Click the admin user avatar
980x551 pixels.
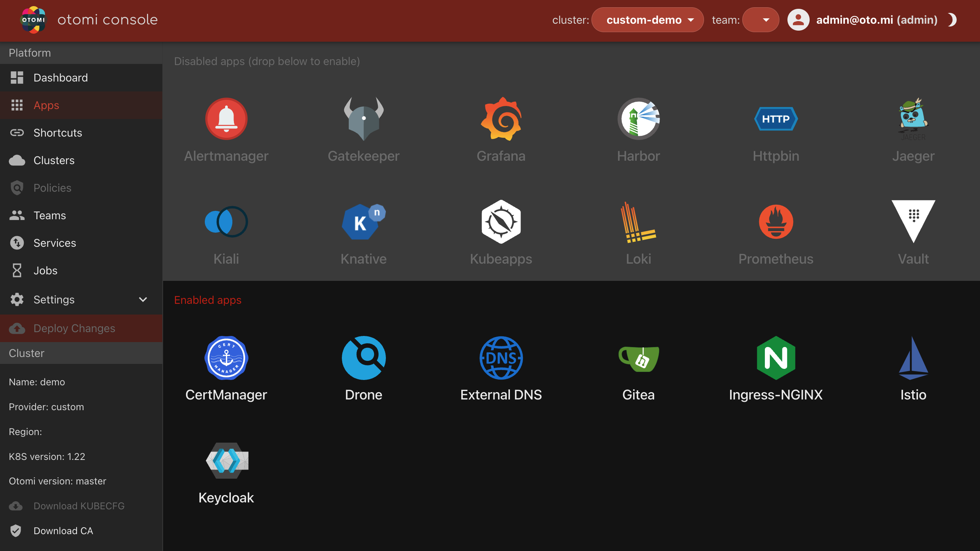(x=798, y=20)
